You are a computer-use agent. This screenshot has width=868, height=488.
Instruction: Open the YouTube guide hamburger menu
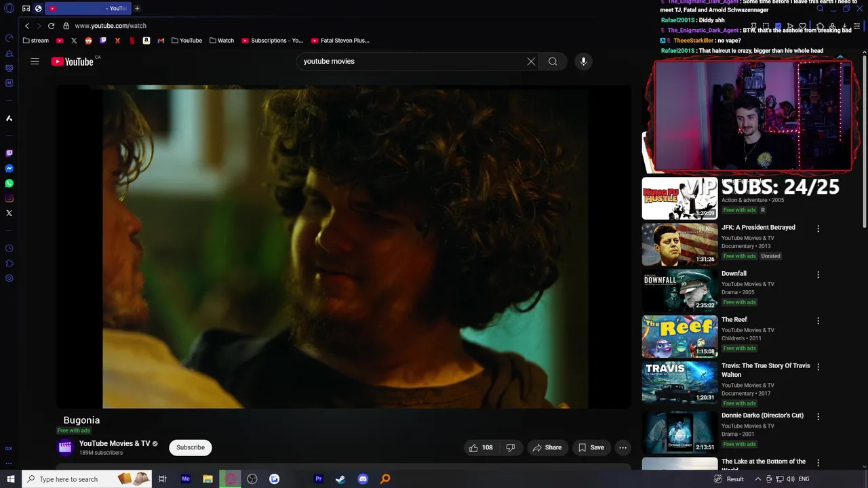tap(35, 61)
